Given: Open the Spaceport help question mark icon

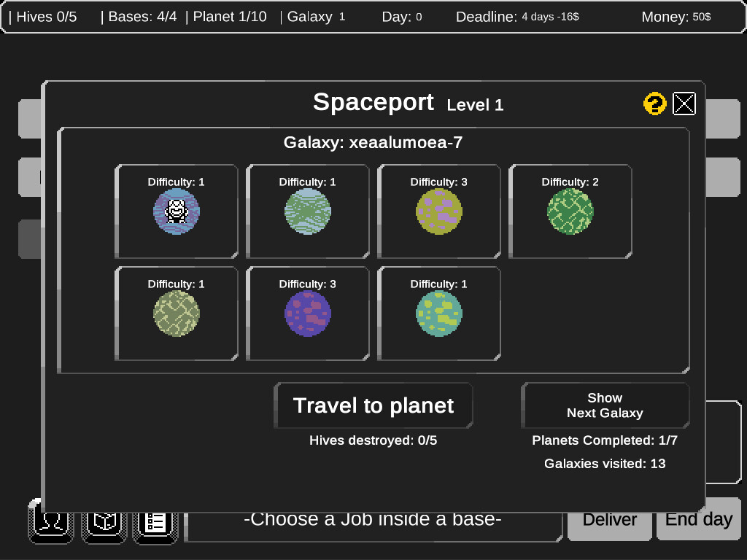Looking at the screenshot, I should (x=654, y=104).
